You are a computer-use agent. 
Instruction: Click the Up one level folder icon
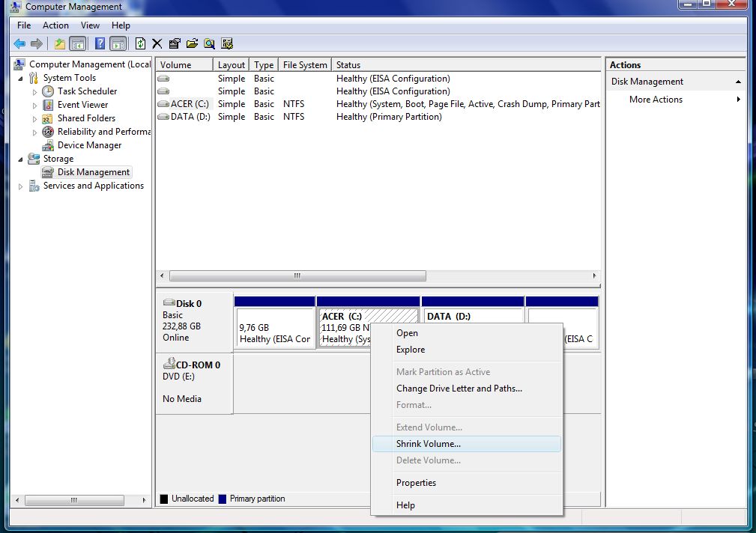click(60, 44)
